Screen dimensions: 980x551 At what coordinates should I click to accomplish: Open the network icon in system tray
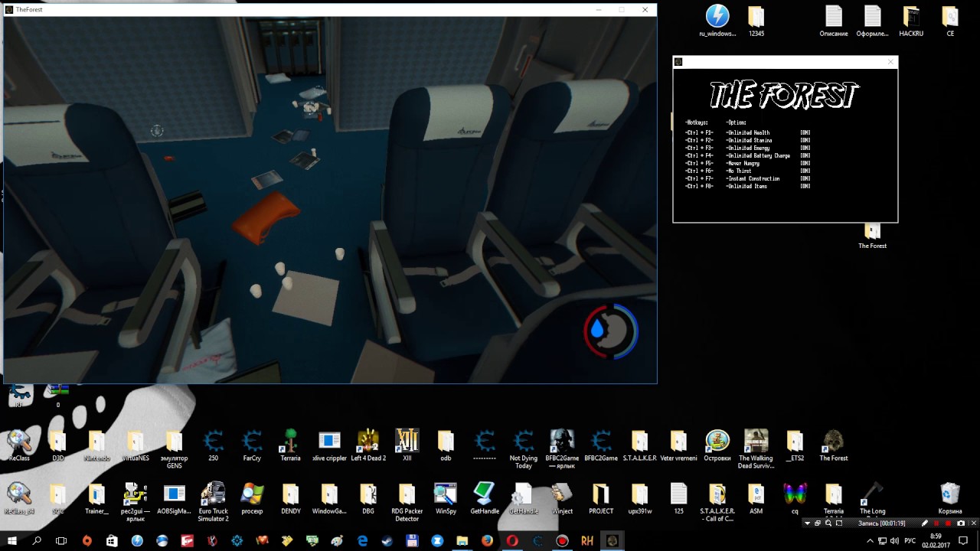[883, 541]
